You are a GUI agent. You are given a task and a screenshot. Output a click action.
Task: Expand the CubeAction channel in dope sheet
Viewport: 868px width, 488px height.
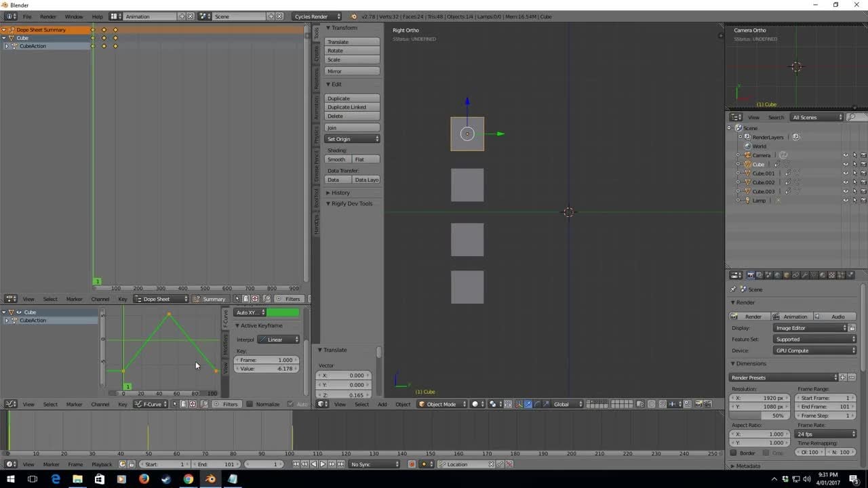coord(6,46)
